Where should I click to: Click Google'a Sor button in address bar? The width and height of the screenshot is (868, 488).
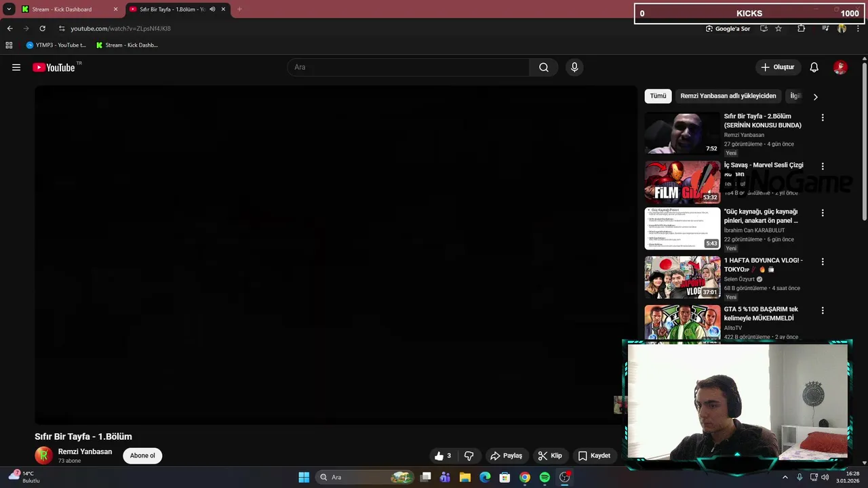728,28
